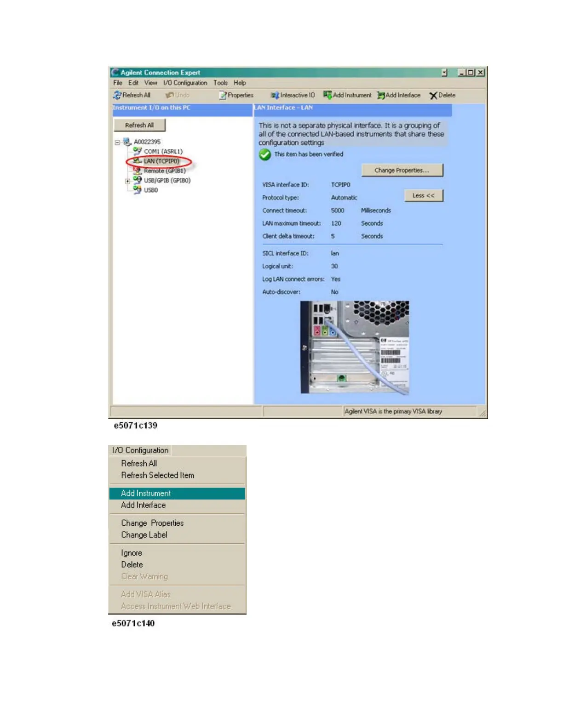
Task: Open the File menu
Action: coord(118,83)
